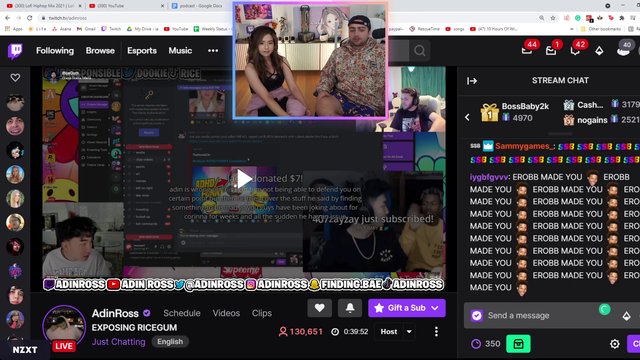Open Music in Twitch navigation
Image resolution: width=640 pixels, height=360 pixels.
[180, 51]
